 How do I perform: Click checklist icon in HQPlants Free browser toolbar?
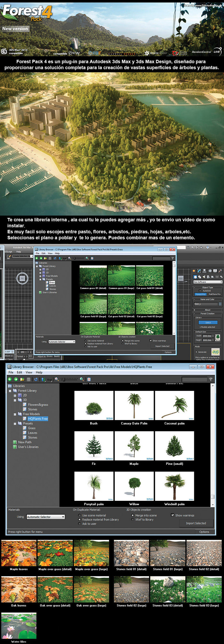(89, 379)
